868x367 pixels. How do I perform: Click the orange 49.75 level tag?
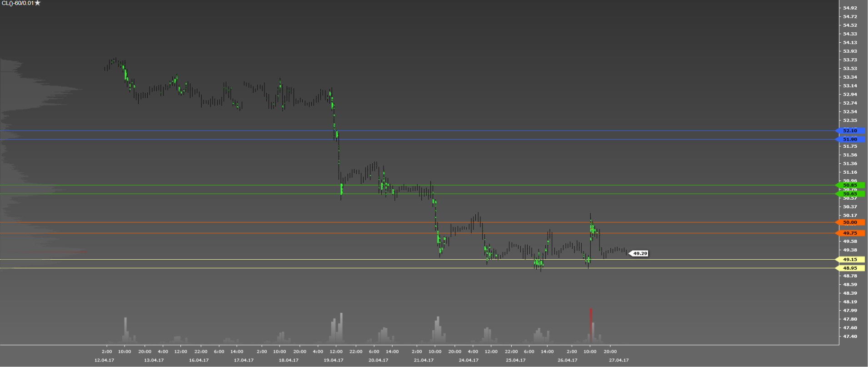coord(850,233)
